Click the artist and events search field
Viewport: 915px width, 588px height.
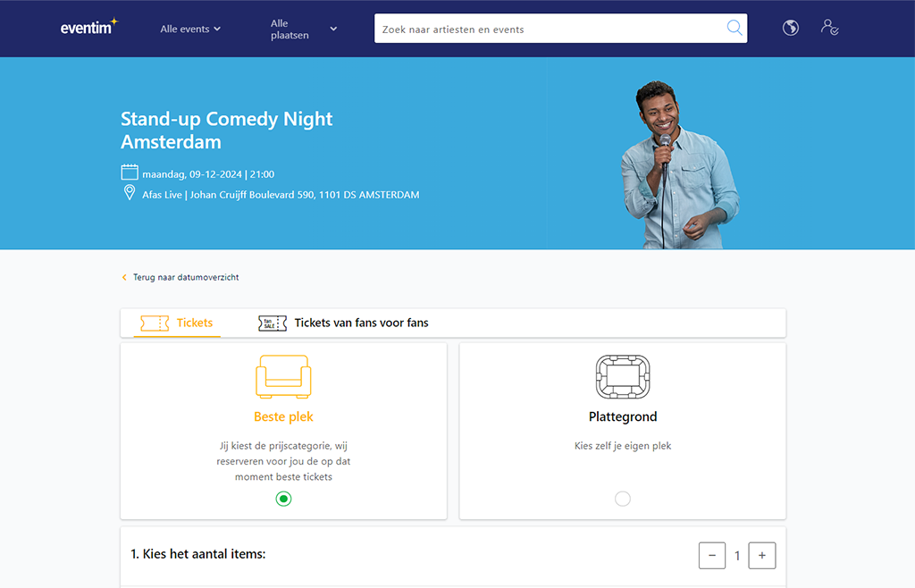(x=545, y=29)
